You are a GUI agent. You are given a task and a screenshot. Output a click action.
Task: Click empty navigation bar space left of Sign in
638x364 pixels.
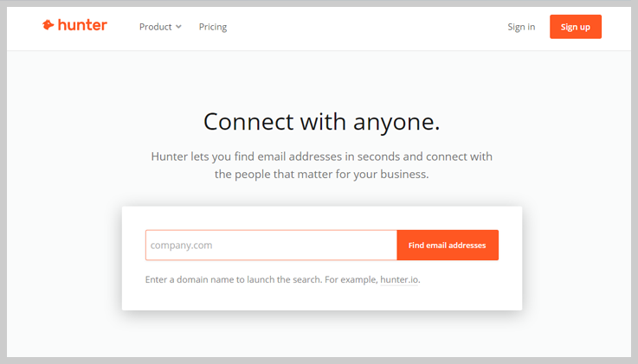pyautogui.click(x=366, y=27)
